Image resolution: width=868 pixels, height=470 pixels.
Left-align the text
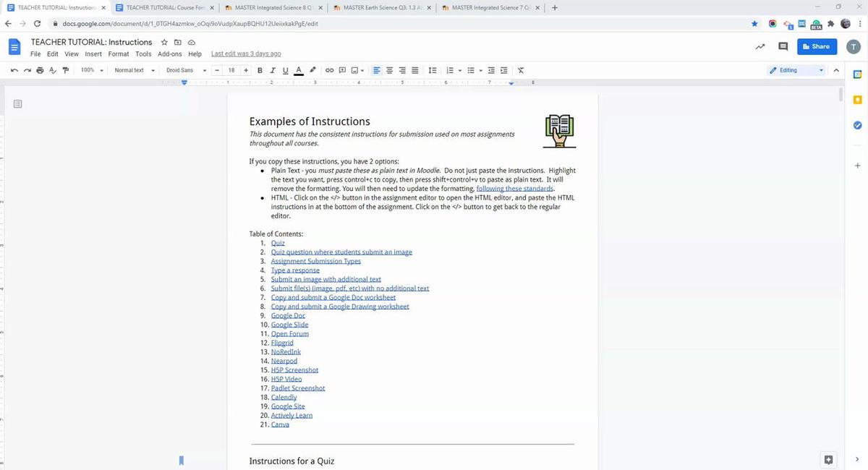tap(376, 70)
